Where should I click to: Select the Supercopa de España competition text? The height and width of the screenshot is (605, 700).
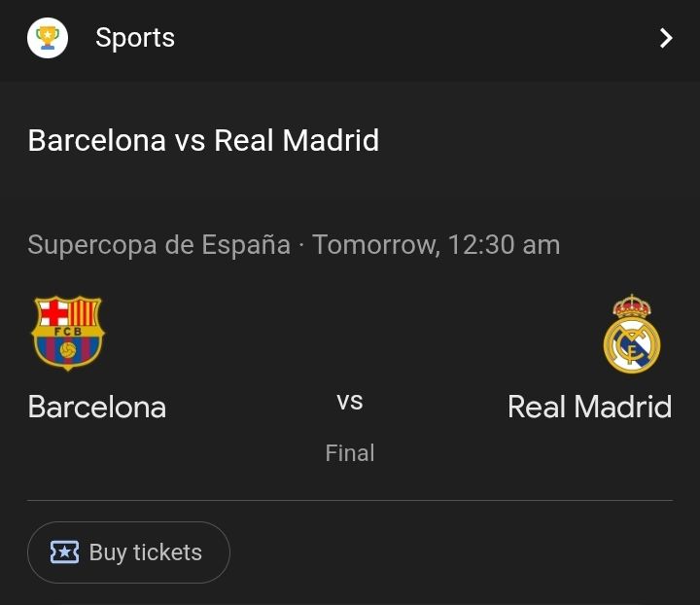158,244
